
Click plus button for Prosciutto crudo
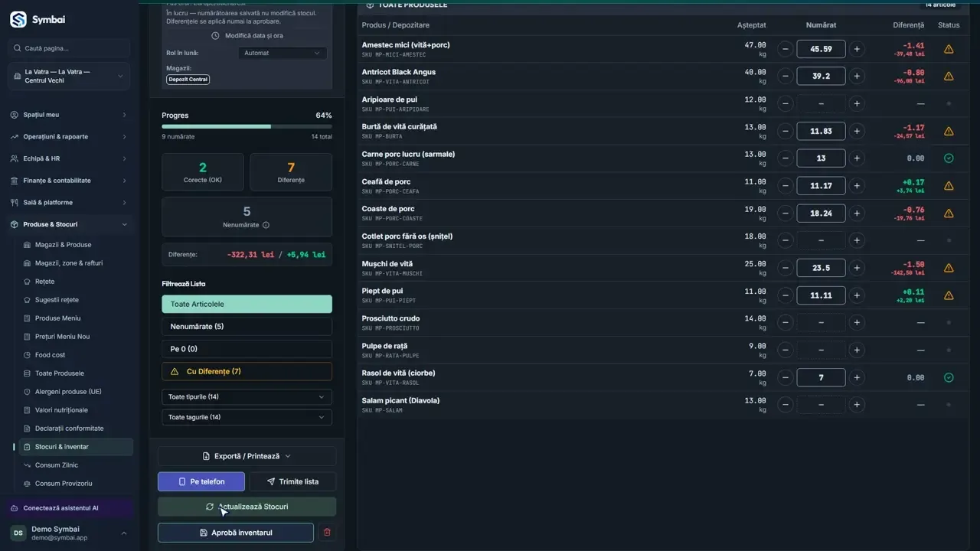click(x=857, y=323)
